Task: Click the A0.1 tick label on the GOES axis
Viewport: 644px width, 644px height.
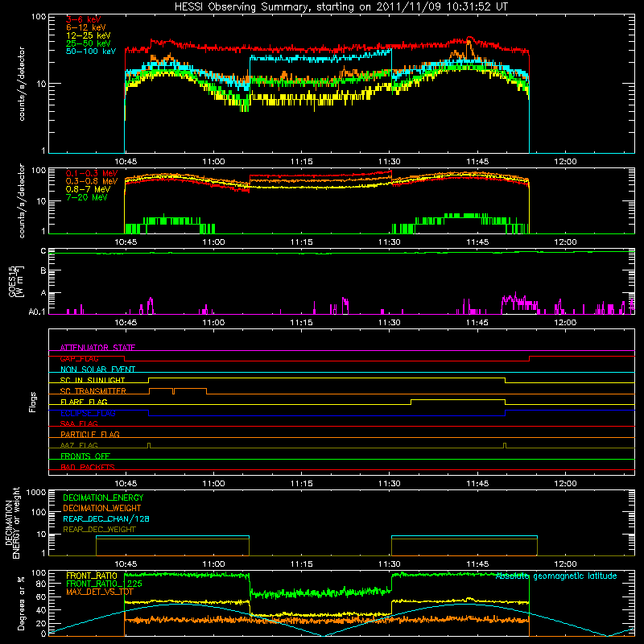Action: [37, 312]
